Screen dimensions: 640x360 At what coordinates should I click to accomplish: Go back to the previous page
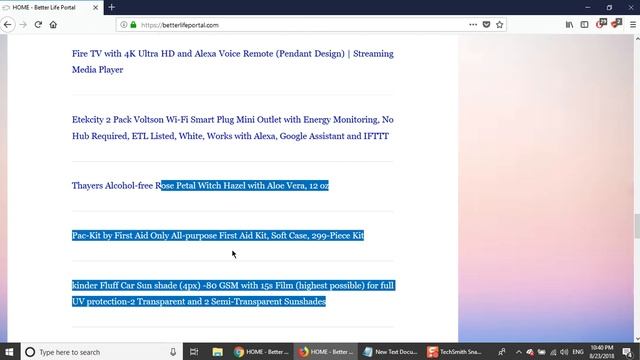7,24
